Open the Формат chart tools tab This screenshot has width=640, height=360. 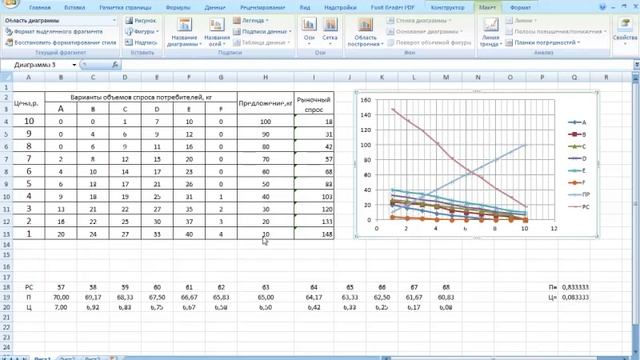520,7
